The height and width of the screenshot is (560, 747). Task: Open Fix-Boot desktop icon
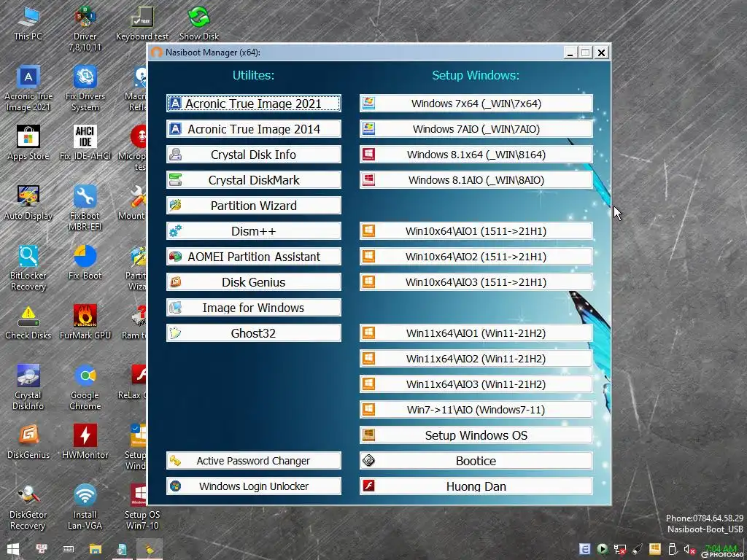[85, 262]
